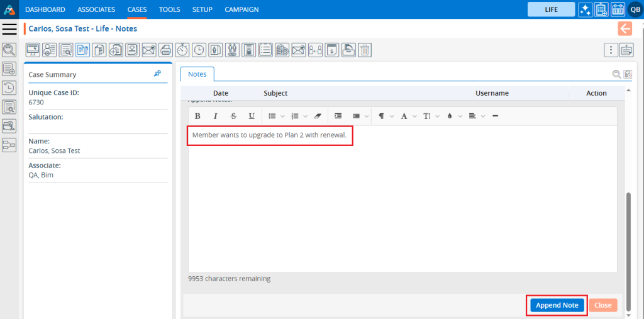Open the hamburger menu icon

pyautogui.click(x=9, y=29)
